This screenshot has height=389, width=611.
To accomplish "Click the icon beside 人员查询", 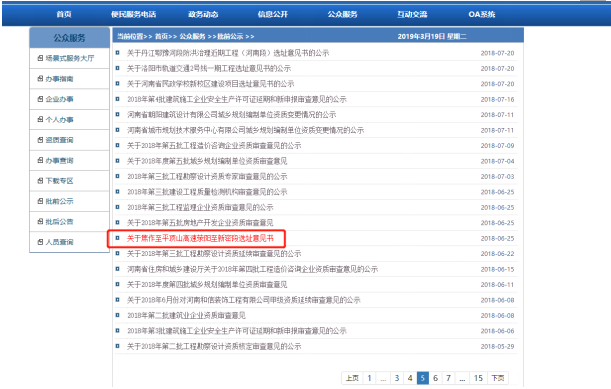I will point(40,242).
